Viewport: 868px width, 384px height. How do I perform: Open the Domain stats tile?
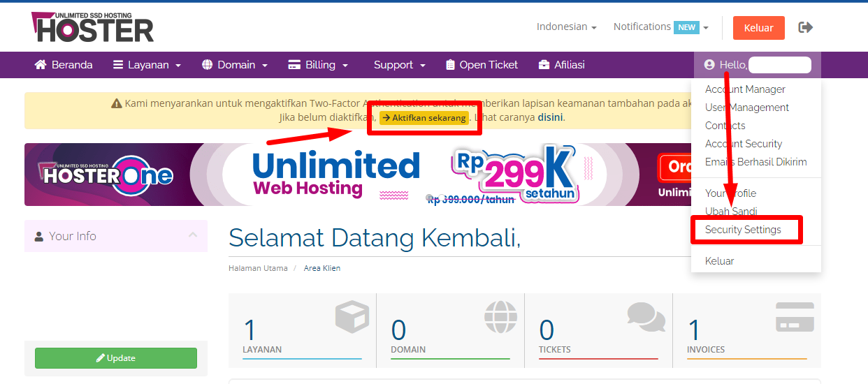click(450, 330)
